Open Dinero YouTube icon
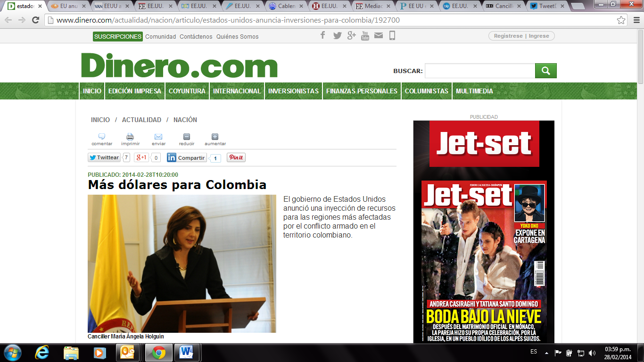Viewport: 644px width, 362px height. point(365,35)
